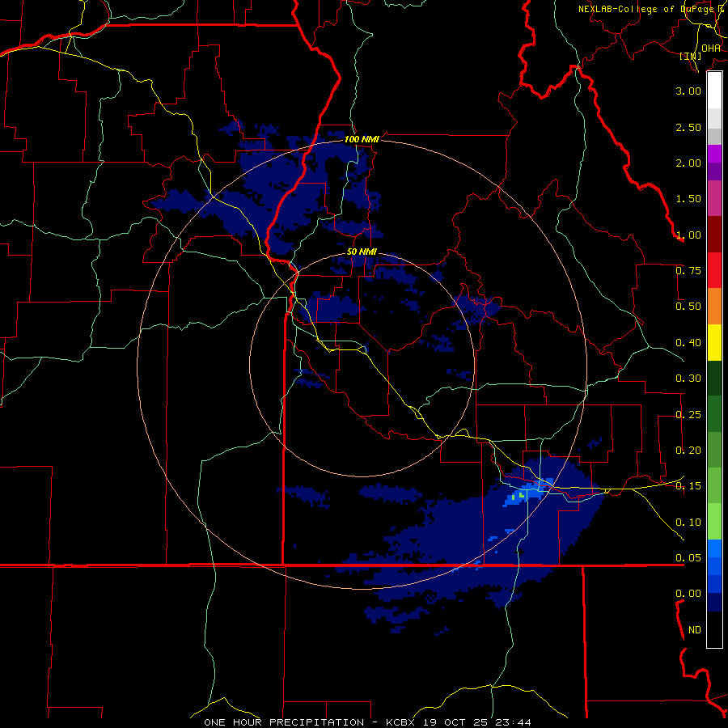Click the 0.20 legend value
This screenshot has height=728, width=728.
[x=688, y=451]
